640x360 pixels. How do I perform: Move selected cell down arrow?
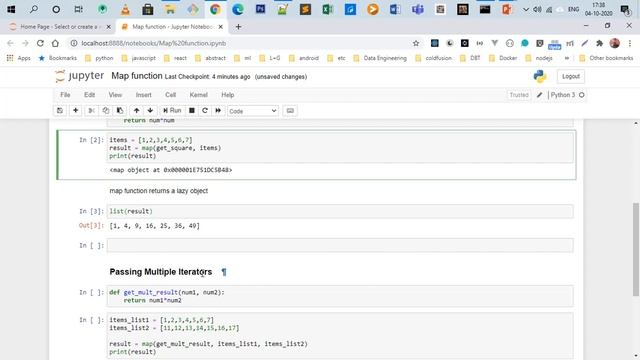(x=150, y=111)
